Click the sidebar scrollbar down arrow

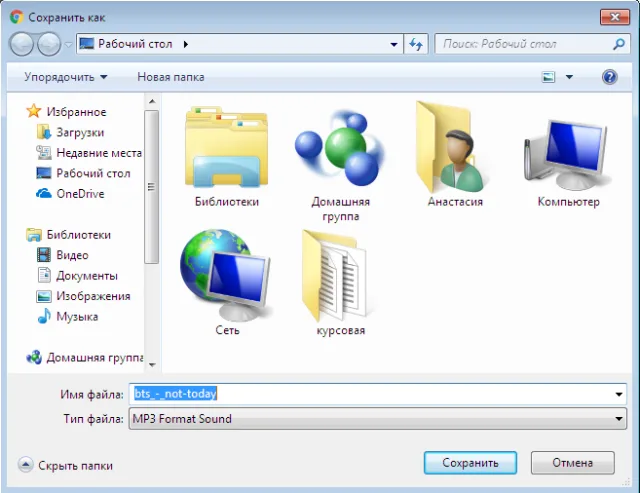pyautogui.click(x=152, y=364)
